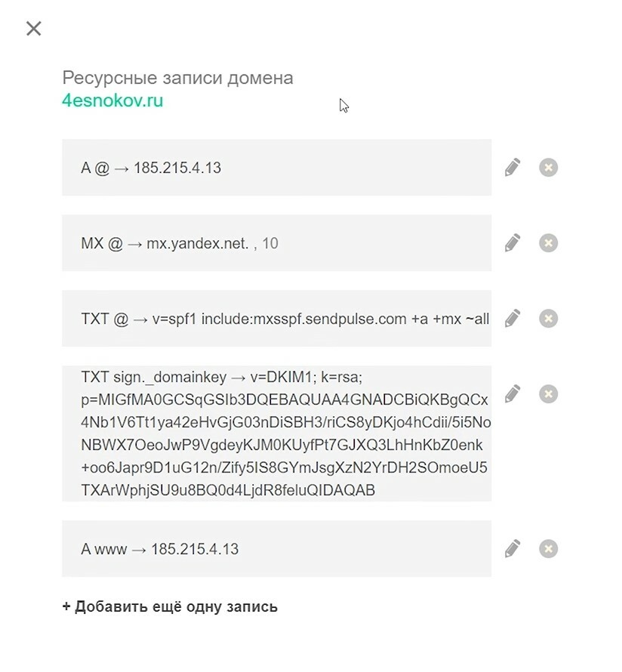This screenshot has width=622, height=672.
Task: Edit the MX mx.yandex.net record
Action: [x=513, y=242]
